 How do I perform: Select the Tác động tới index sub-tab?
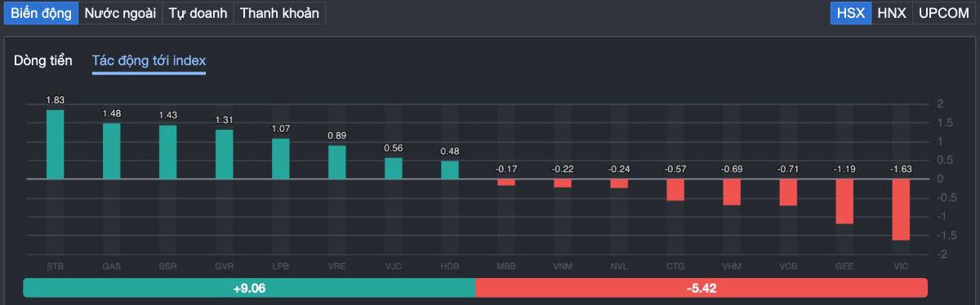(149, 60)
